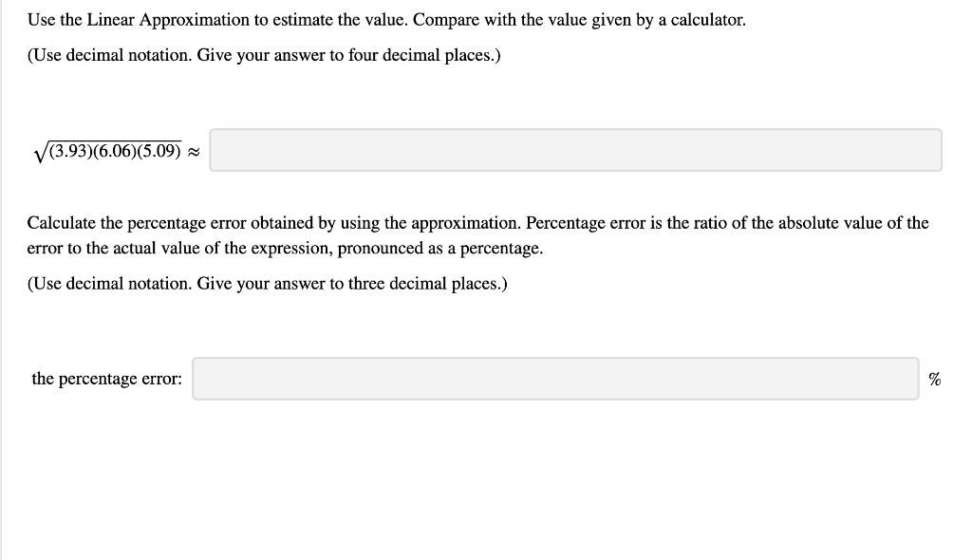Click the right end of the first answer field

[925, 150]
